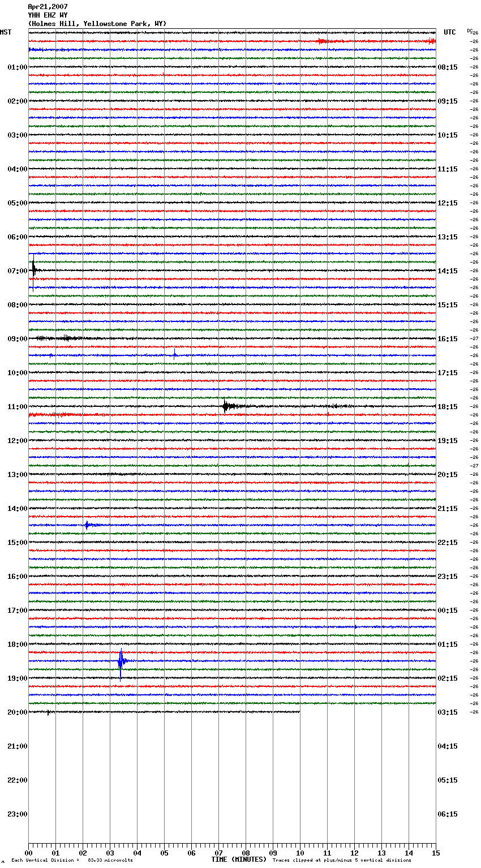Click the 18:15 UTC time label

448,407
